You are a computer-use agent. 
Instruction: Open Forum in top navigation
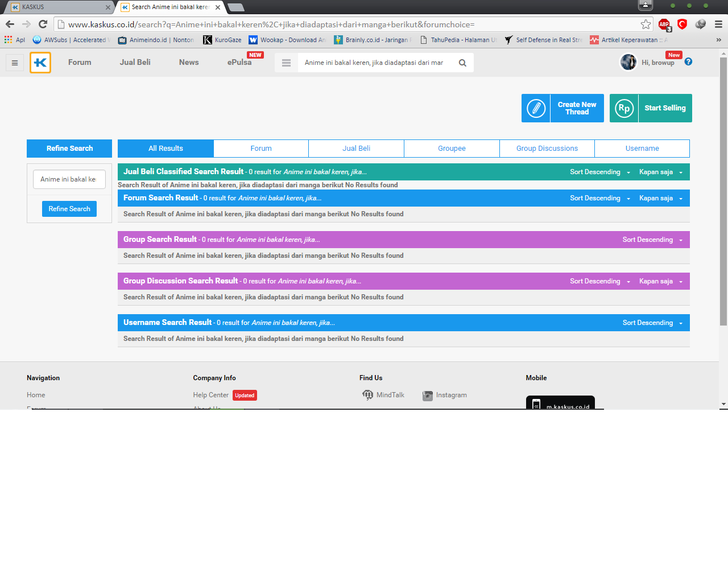(80, 63)
